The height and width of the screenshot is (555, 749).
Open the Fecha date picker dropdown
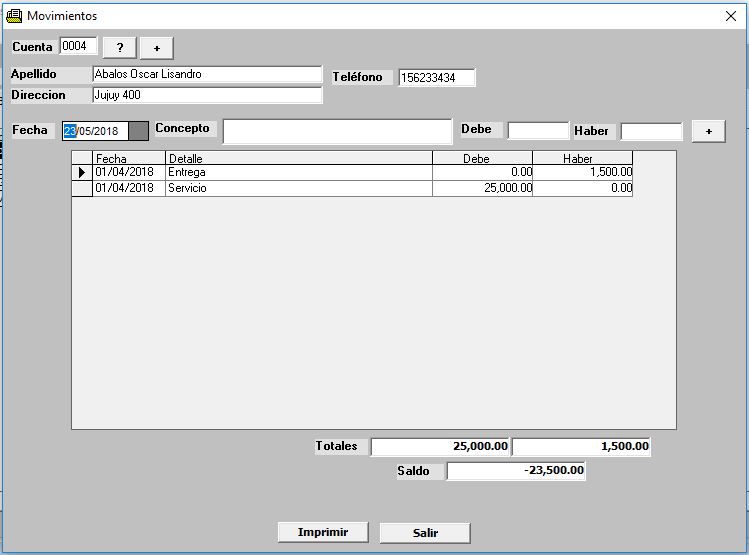click(139, 131)
